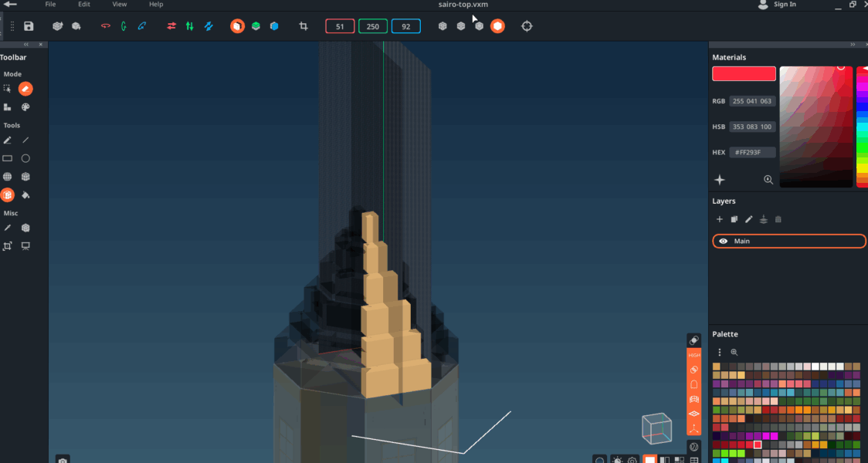Switch to the select mode (dashed selection icon)

[7, 89]
